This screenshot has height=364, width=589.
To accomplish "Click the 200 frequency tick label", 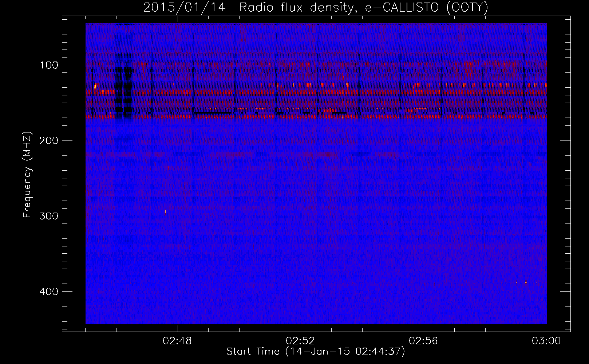I will tap(49, 141).
